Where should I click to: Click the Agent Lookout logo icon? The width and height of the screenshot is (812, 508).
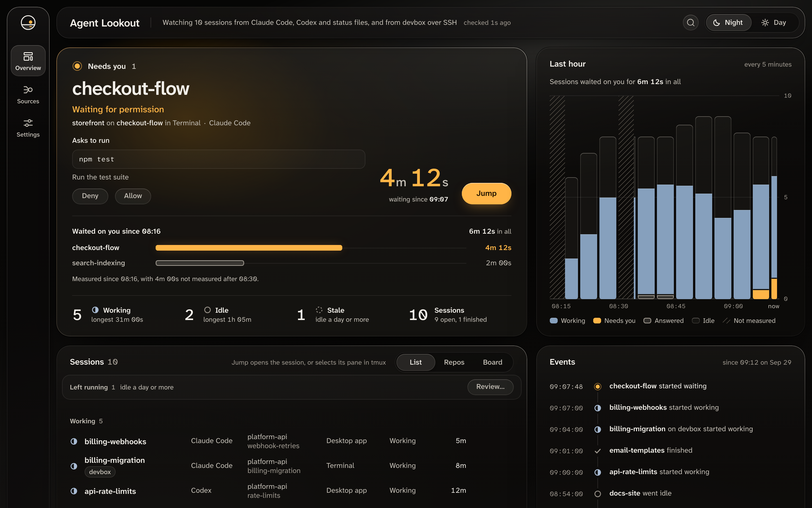click(x=28, y=23)
